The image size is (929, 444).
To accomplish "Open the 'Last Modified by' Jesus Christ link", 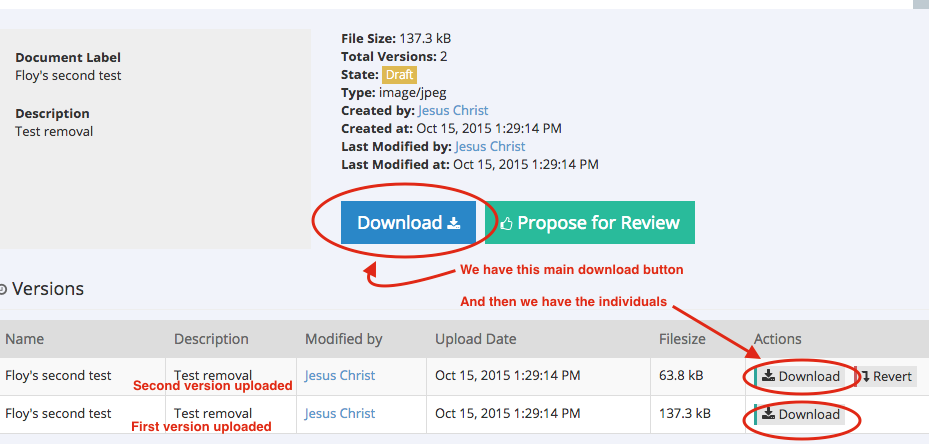I will [490, 146].
